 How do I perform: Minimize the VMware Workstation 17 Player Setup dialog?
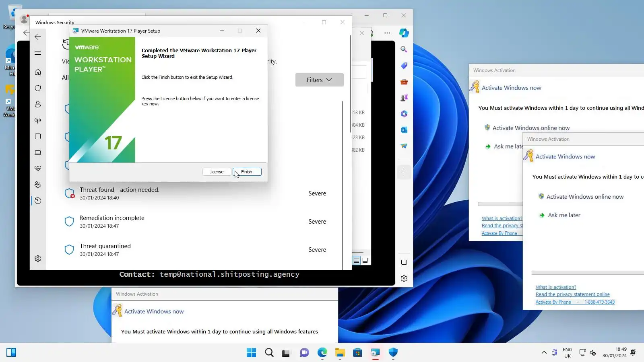click(x=222, y=31)
